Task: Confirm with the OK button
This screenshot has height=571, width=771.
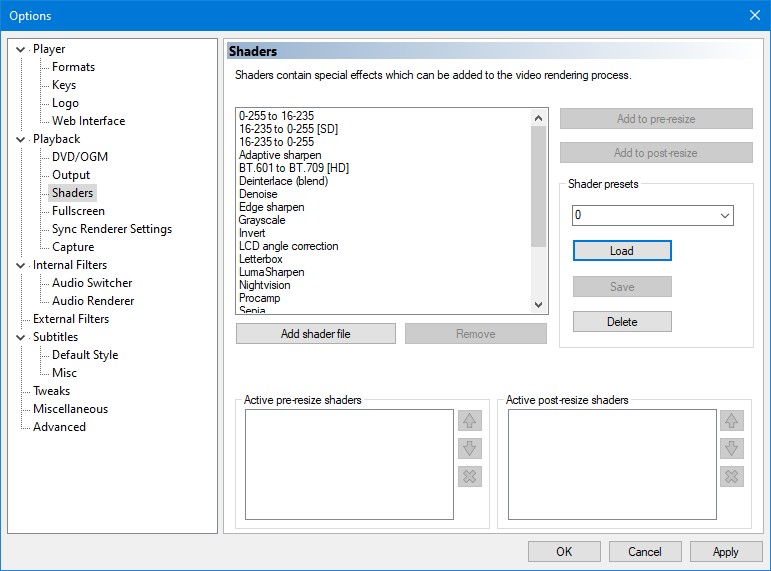Action: coord(564,552)
